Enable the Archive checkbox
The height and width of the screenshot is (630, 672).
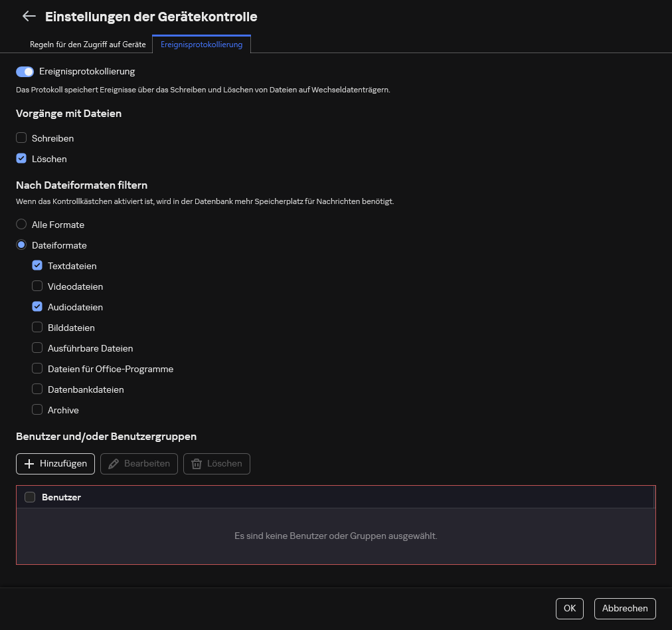pyautogui.click(x=37, y=410)
